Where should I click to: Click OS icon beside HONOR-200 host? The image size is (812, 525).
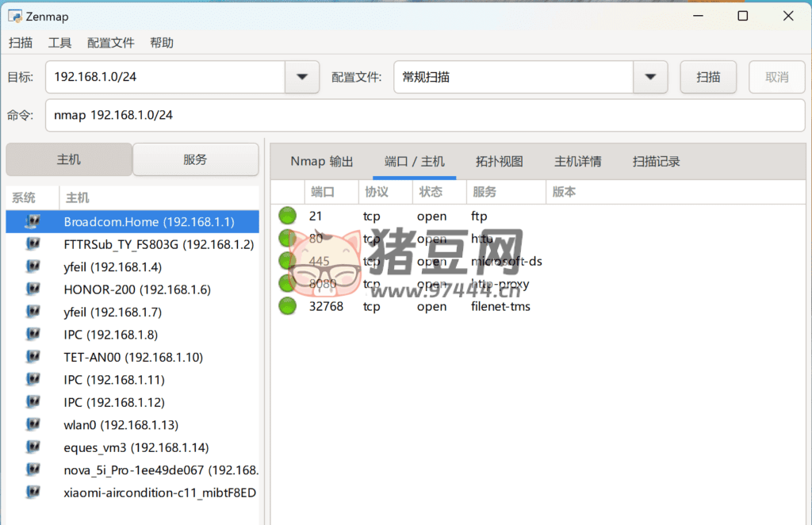click(x=33, y=289)
